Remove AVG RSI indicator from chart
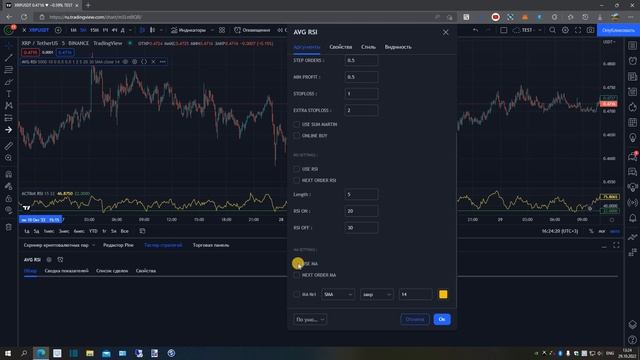The width and height of the screenshot is (640, 360). click(x=153, y=62)
